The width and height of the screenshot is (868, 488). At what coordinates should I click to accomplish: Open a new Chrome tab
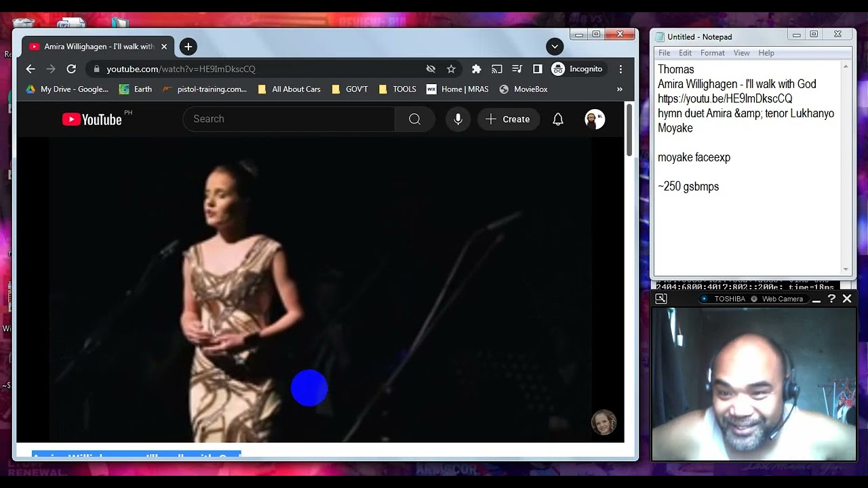[188, 47]
